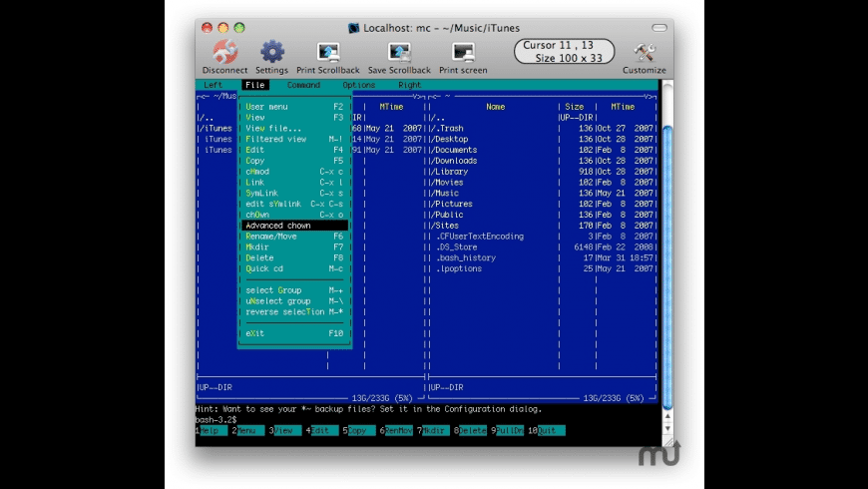Select /Documents directory in right panel

[x=543, y=150]
